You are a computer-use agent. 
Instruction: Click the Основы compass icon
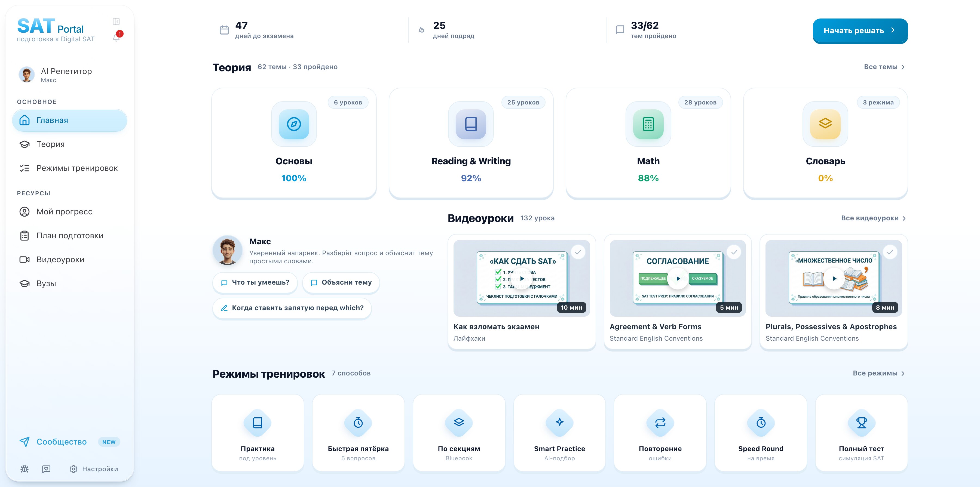point(294,124)
